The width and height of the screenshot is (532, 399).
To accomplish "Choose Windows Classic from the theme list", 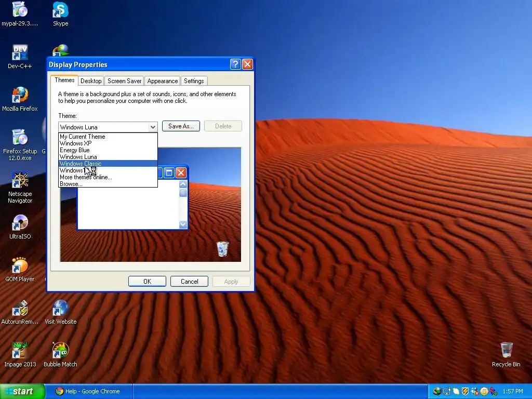I will (x=108, y=164).
